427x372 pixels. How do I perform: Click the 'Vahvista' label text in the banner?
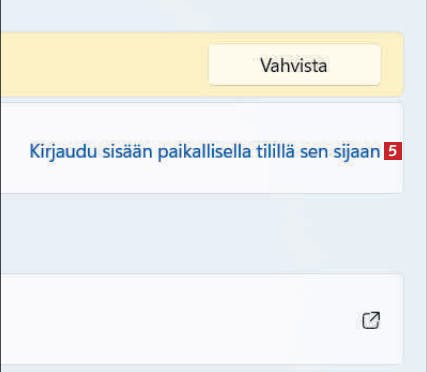click(294, 65)
